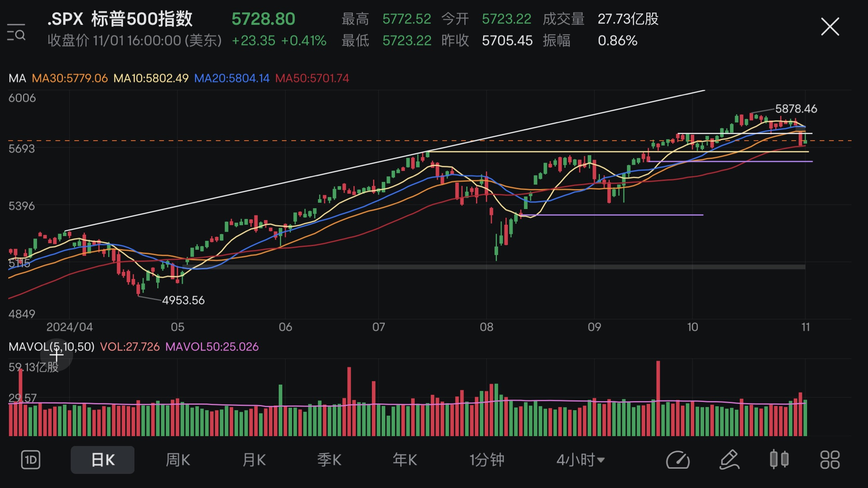Open the MAVOL(5,10,50) indicator settings
The image size is (868, 488).
click(x=51, y=346)
